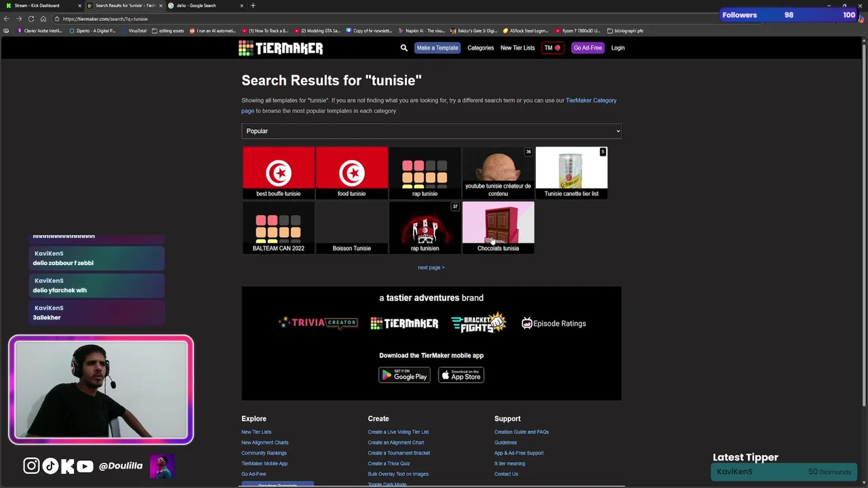Switch to the delio - Google Search tab
The height and width of the screenshot is (488, 868).
pos(206,5)
